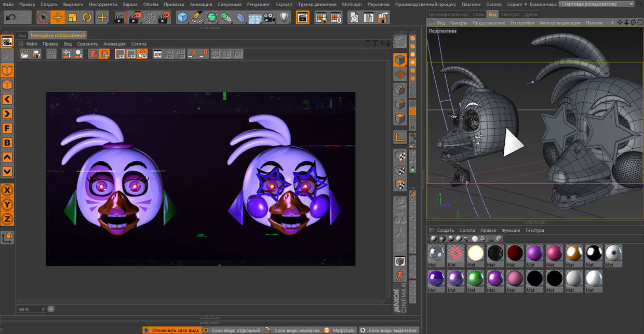Viewport: 644px width, 334px height.
Task: Select the Scale tool
Action: click(72, 17)
